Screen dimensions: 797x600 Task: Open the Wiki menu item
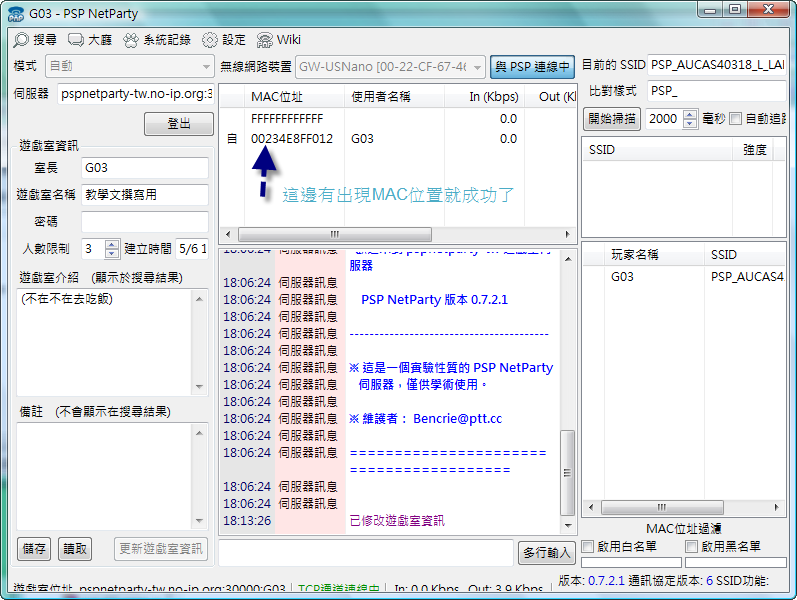click(279, 40)
